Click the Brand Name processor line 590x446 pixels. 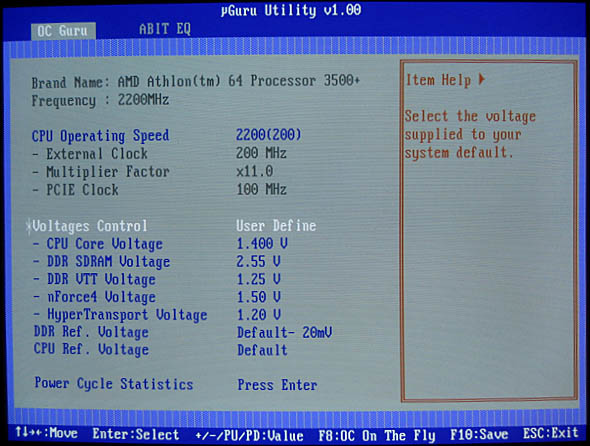pyautogui.click(x=196, y=81)
